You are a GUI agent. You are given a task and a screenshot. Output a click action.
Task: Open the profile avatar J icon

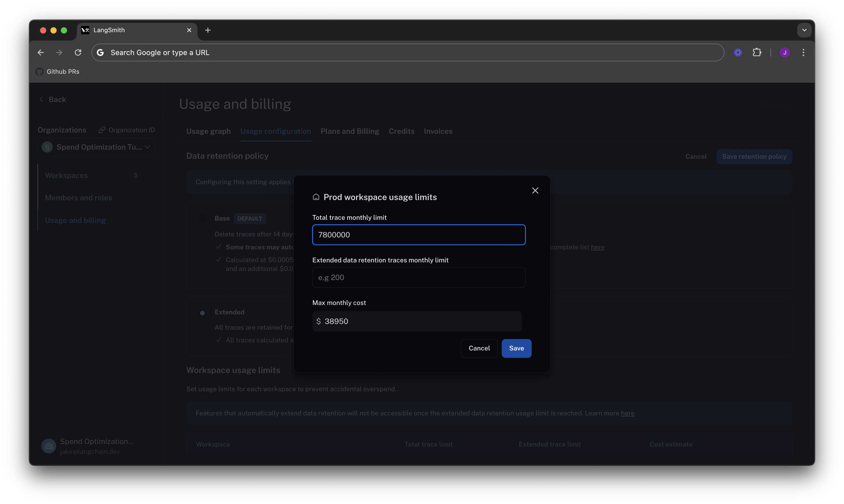(784, 53)
